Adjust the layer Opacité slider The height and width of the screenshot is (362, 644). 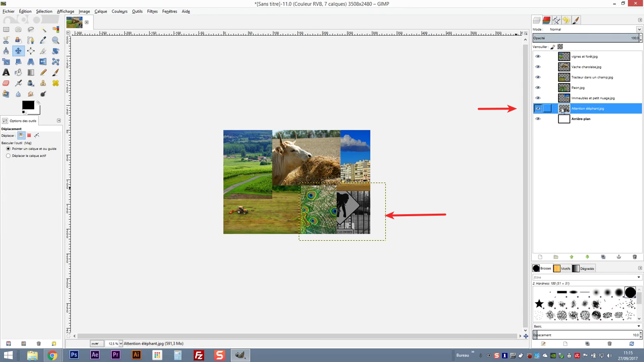pos(584,38)
